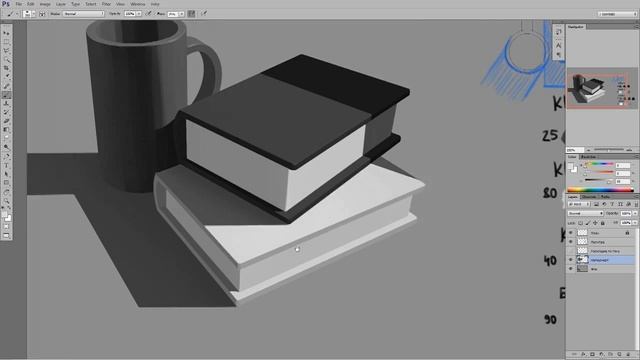The height and width of the screenshot is (360, 640).
Task: Open brush Opacity slider arrow
Action: pyautogui.click(x=139, y=13)
